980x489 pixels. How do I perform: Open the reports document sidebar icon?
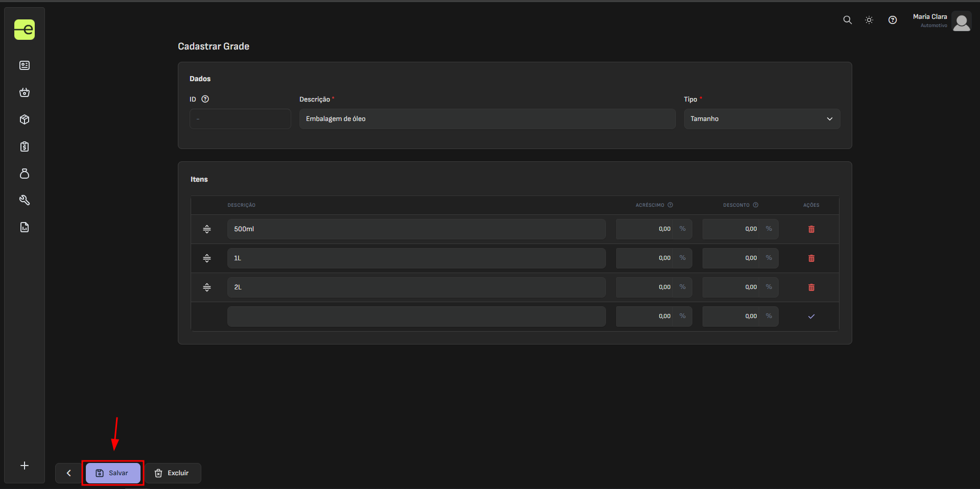pyautogui.click(x=25, y=227)
